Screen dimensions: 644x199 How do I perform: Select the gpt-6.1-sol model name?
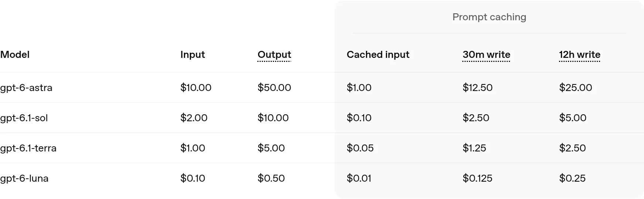point(24,118)
